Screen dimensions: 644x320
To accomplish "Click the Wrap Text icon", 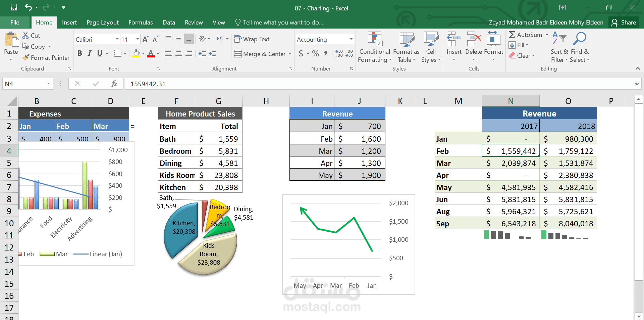I will click(x=238, y=39).
